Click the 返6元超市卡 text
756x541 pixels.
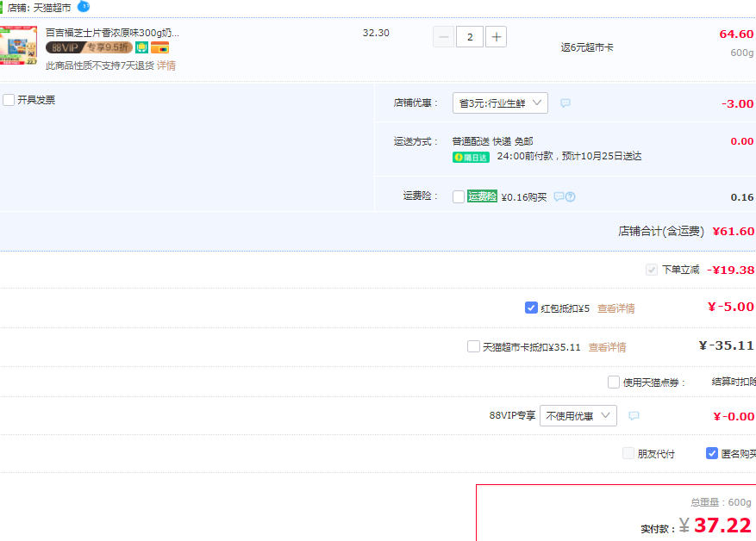pyautogui.click(x=587, y=47)
